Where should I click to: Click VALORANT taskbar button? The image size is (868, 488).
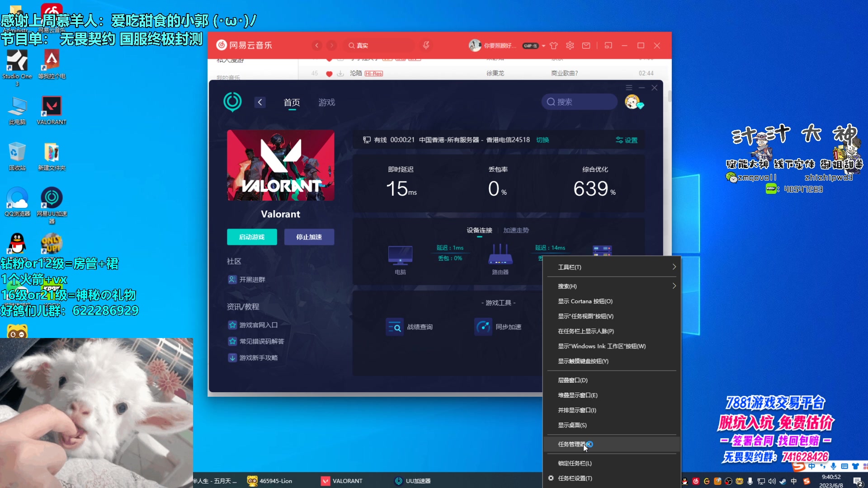[342, 481]
